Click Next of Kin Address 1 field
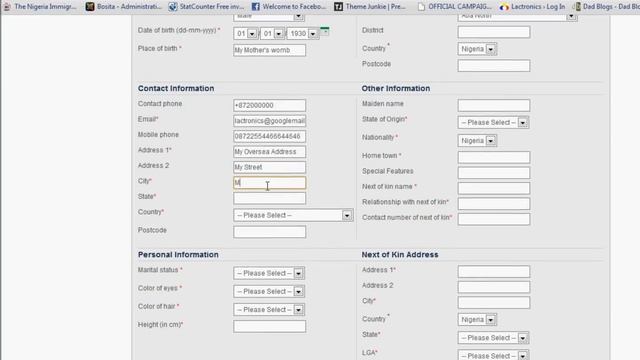This screenshot has height=360, width=640. coord(494,272)
